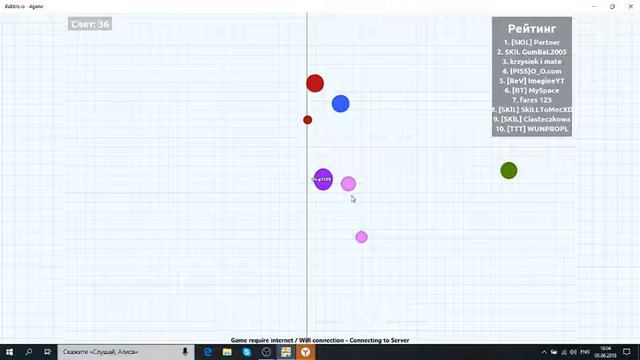Click the active Bubble.io game taskbar icon

(x=286, y=352)
